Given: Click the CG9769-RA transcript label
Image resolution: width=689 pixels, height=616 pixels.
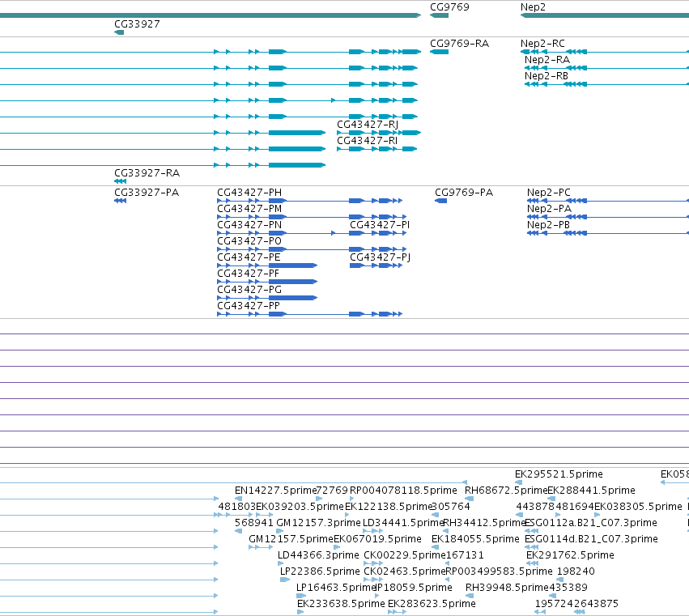Looking at the screenshot, I should click(459, 44).
